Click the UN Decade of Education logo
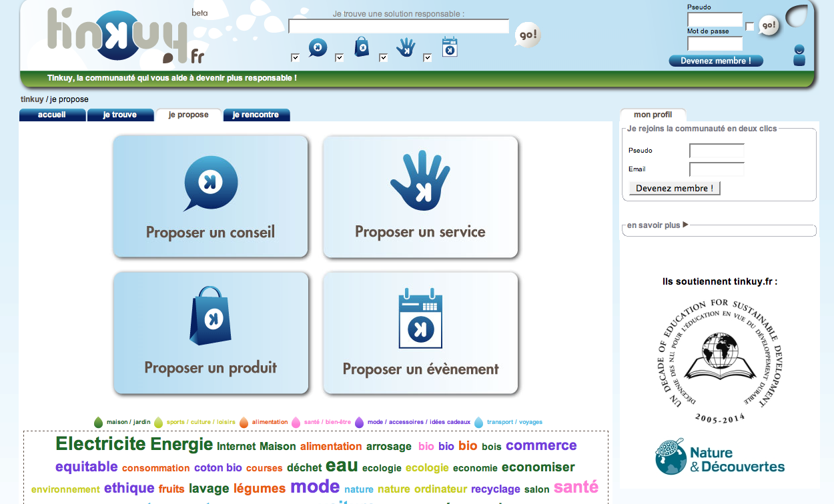Screen dimensions: 834x504 [x=720, y=361]
